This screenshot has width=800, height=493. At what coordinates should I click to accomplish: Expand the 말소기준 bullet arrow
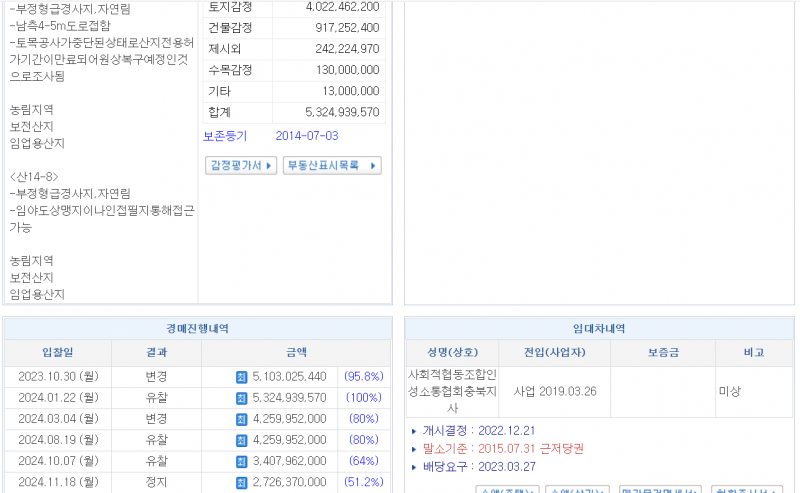click(415, 449)
